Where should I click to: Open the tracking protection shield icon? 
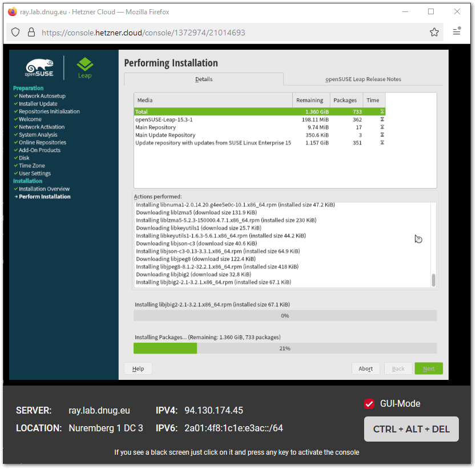tap(15, 32)
